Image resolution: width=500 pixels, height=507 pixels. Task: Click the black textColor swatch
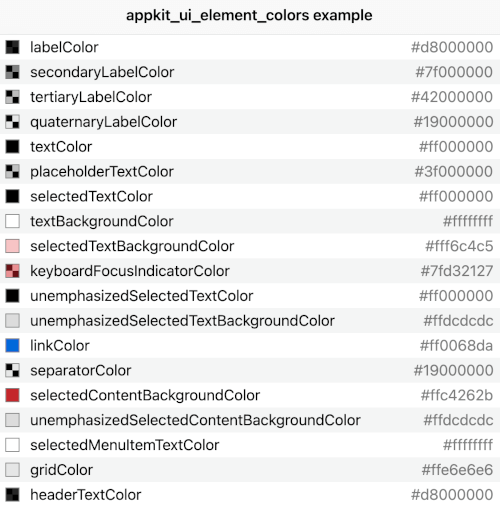click(12, 147)
